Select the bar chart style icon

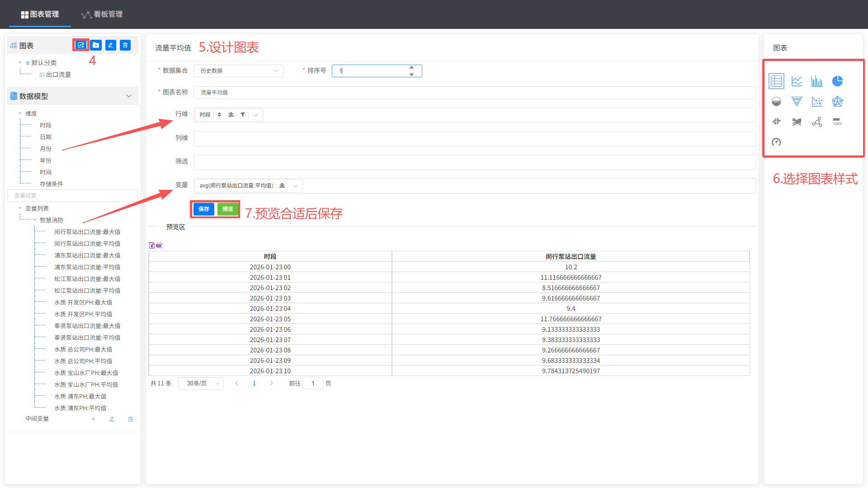point(817,81)
